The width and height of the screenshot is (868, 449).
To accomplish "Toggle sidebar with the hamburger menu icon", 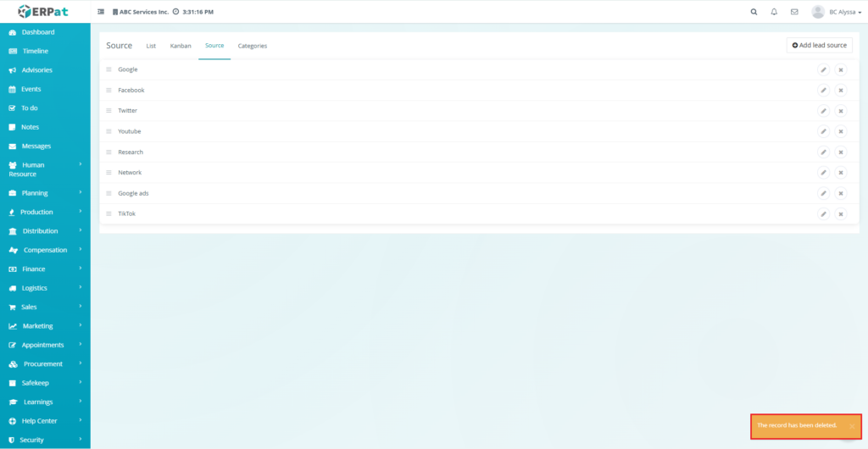I will [x=101, y=12].
